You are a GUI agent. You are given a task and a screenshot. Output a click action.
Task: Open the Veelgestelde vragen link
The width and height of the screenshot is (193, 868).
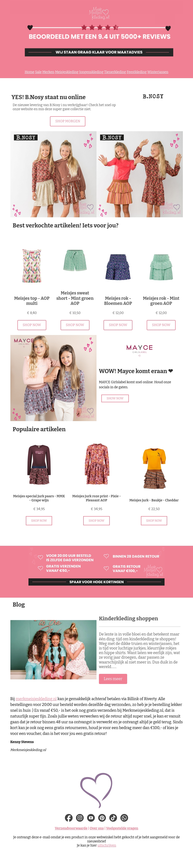(x=122, y=828)
